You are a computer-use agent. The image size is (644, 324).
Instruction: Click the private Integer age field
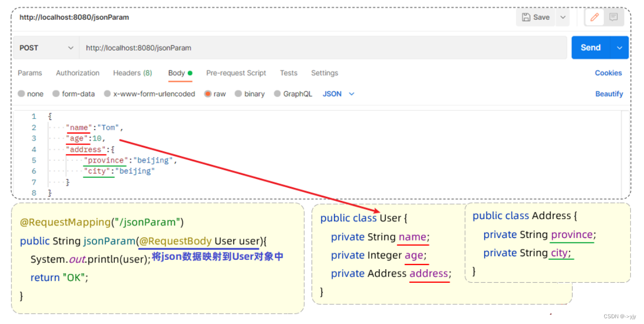point(379,255)
